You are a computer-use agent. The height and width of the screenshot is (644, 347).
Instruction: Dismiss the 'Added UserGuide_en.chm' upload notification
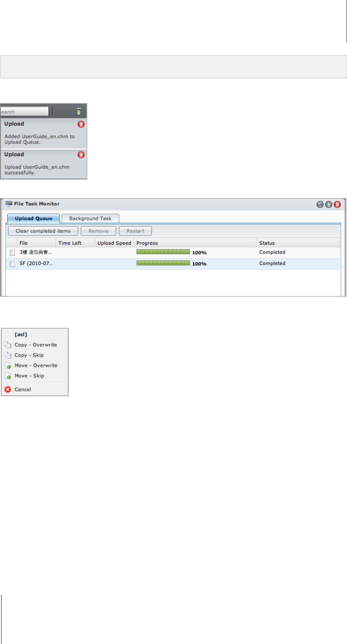coord(81,124)
